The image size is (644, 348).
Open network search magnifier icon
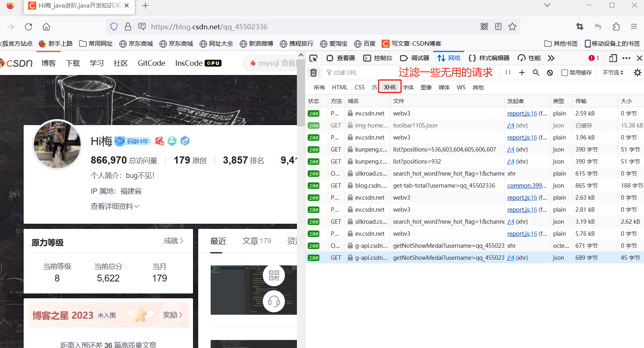tap(536, 73)
